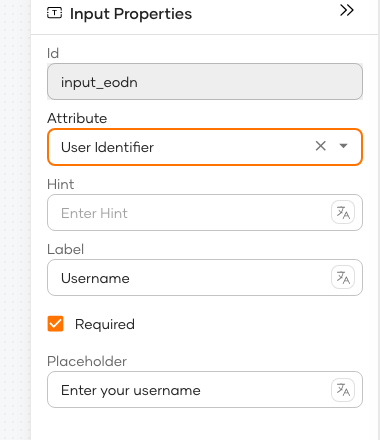Click the Id field input_eodn
This screenshot has height=440, width=380.
pos(205,82)
